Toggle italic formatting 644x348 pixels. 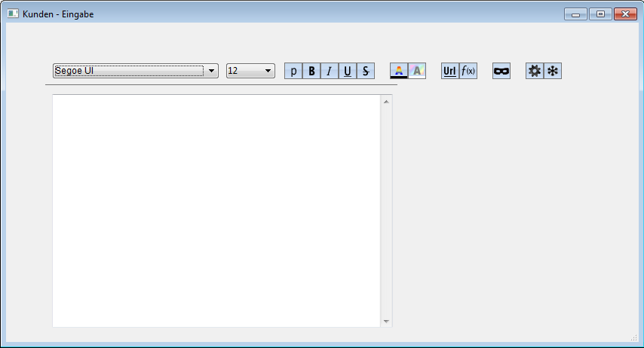pos(330,71)
